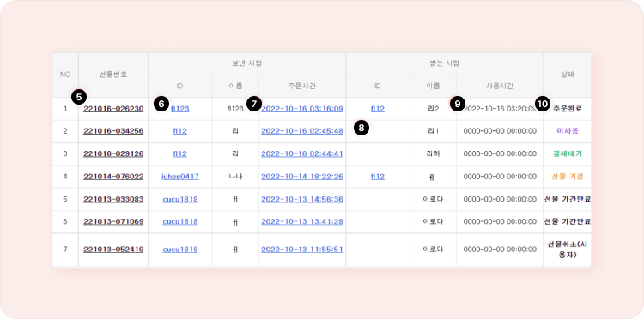Image resolution: width=644 pixels, height=319 pixels.
Task: Click the numbered marker 5 badge
Action: pyautogui.click(x=79, y=97)
